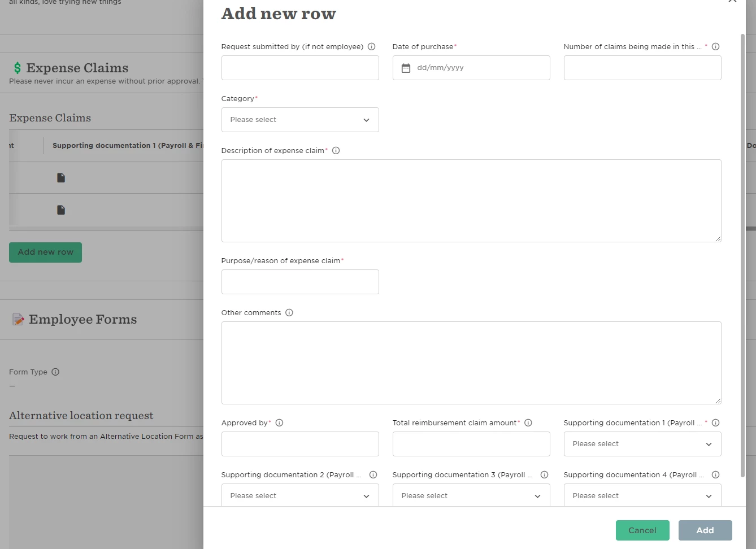Click the Add button in the dialog
The height and width of the screenshot is (549, 756).
[705, 530]
